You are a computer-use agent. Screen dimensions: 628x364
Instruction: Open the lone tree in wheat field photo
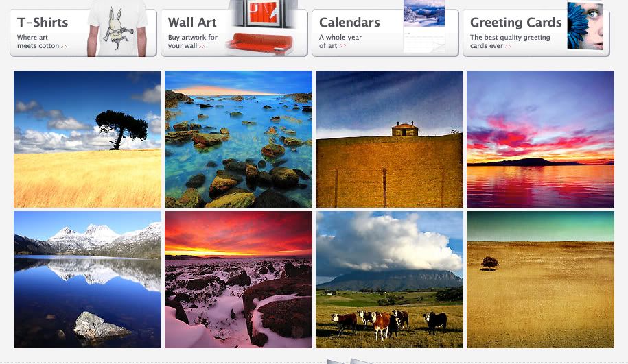pyautogui.click(x=87, y=139)
